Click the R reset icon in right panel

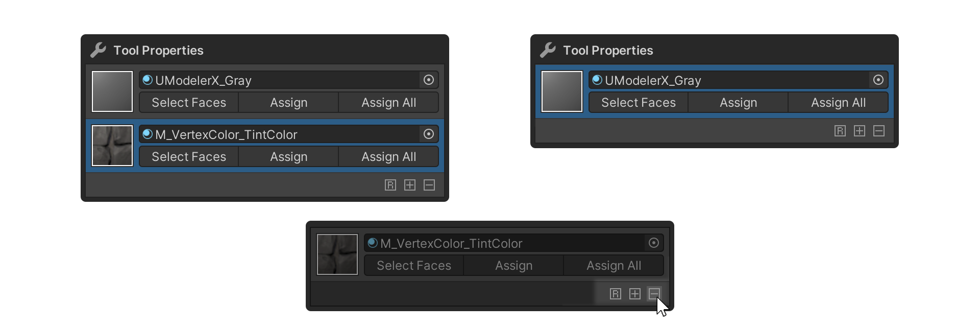tap(840, 131)
